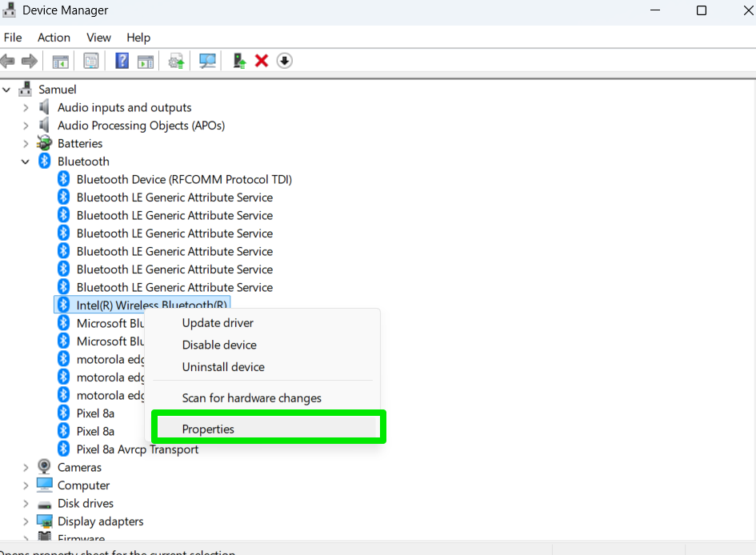This screenshot has height=555, width=756.
Task: Click the Back arrow toolbar icon
Action: click(x=8, y=62)
